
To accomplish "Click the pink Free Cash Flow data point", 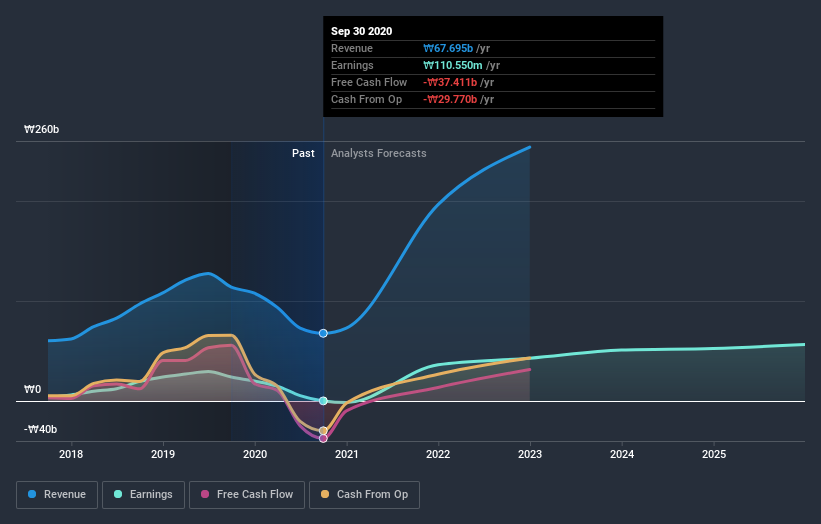I will (x=323, y=439).
